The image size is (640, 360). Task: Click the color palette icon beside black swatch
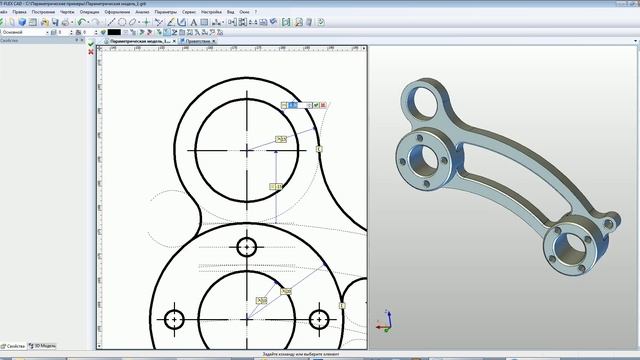103,32
